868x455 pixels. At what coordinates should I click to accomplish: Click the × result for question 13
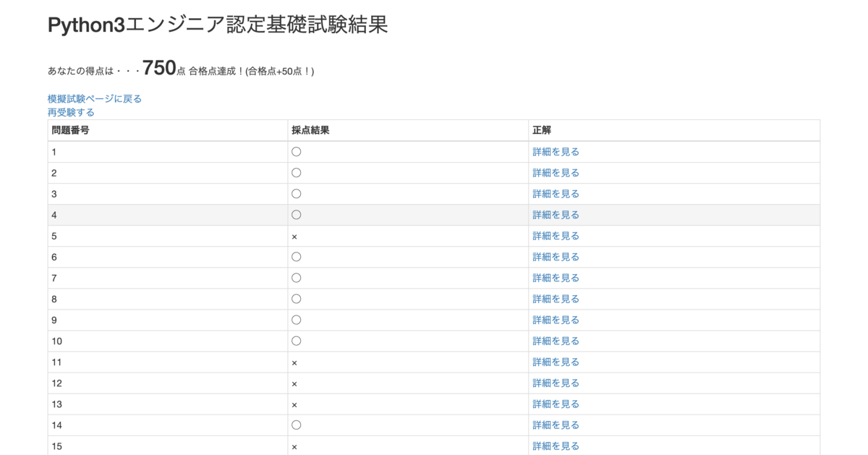click(294, 404)
